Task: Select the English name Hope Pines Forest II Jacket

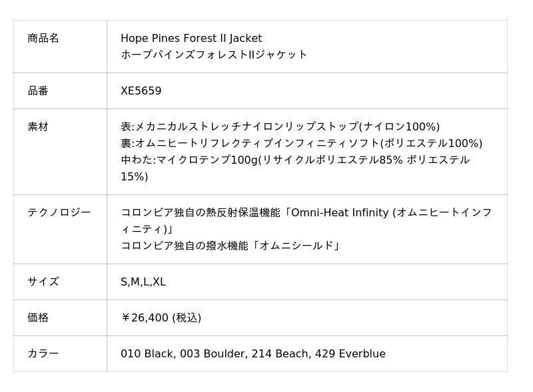Action: coord(191,39)
